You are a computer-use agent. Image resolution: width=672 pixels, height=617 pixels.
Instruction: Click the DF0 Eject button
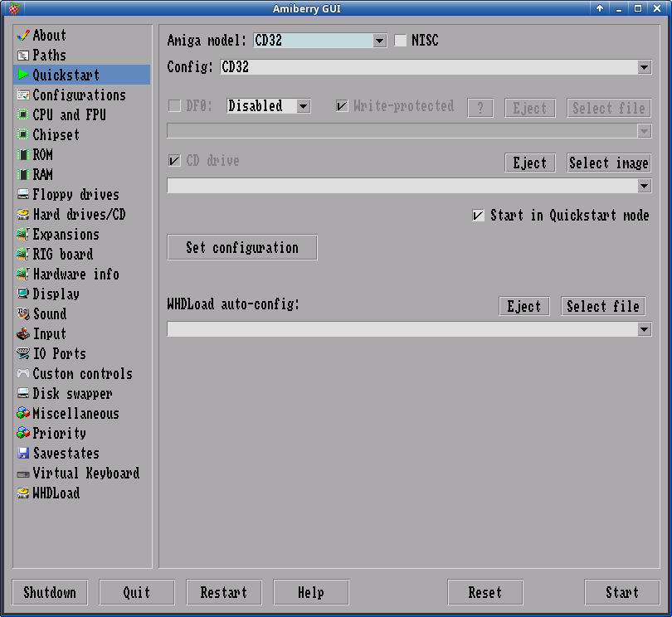point(530,108)
